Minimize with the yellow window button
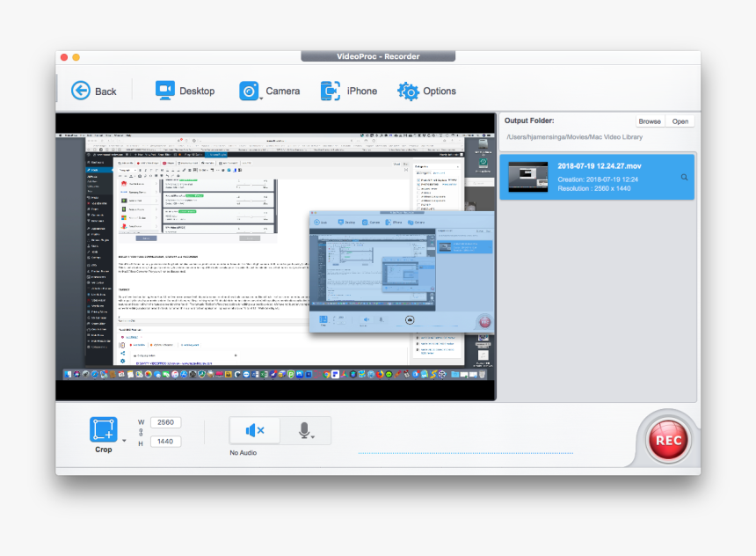The width and height of the screenshot is (756, 556). 76,57
